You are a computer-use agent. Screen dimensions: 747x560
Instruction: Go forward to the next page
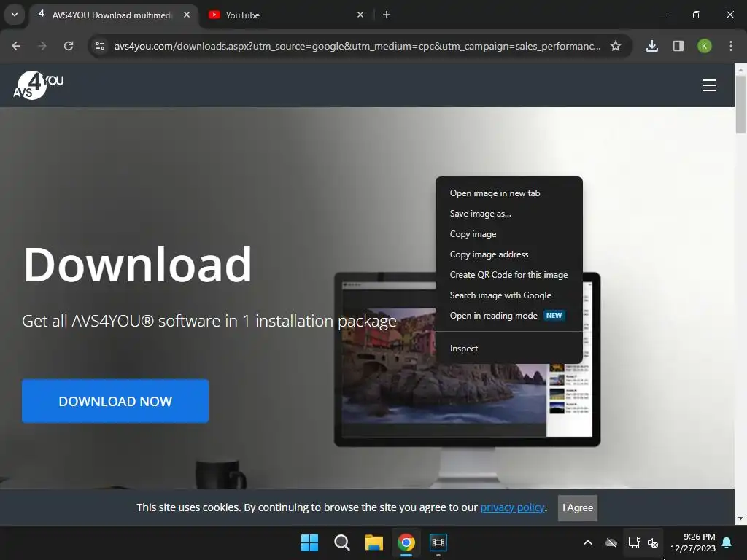42,46
